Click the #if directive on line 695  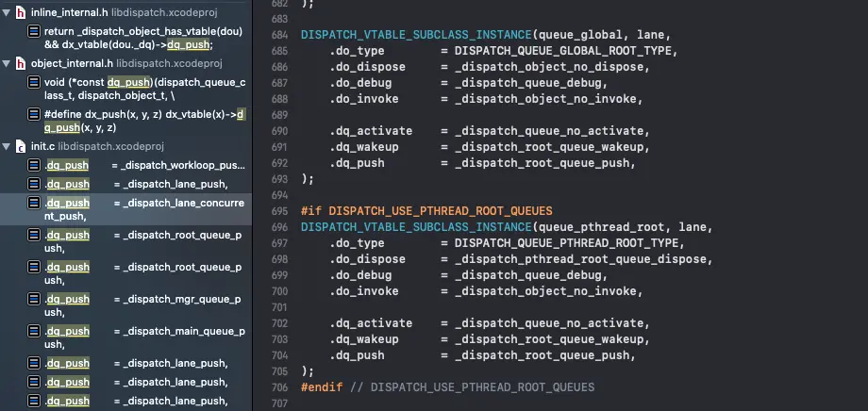pos(311,211)
